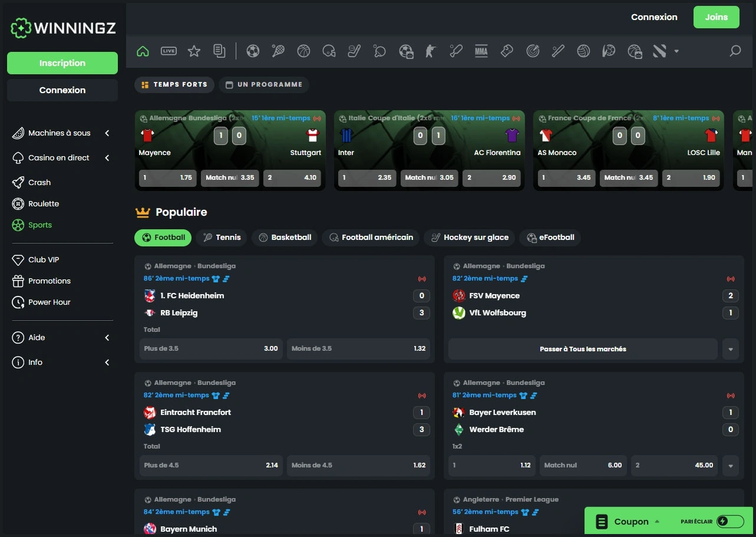This screenshot has width=756, height=537.
Task: Open the bet history documents icon
Action: click(219, 51)
